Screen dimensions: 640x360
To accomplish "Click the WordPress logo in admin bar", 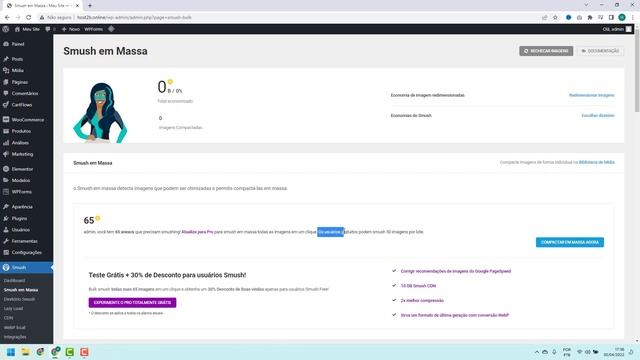I will [x=6, y=29].
